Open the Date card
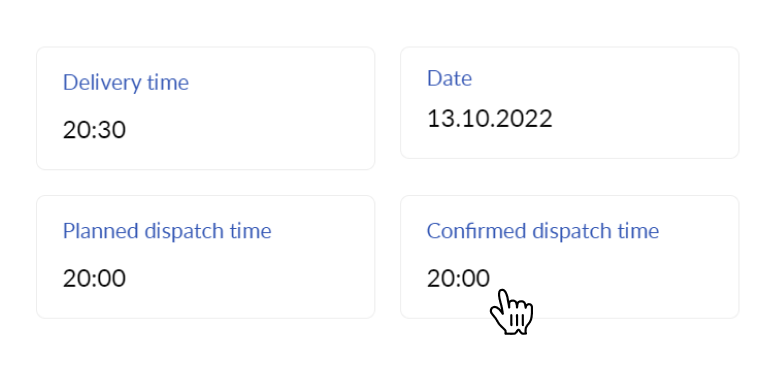This screenshot has width=774, height=368. (x=569, y=103)
